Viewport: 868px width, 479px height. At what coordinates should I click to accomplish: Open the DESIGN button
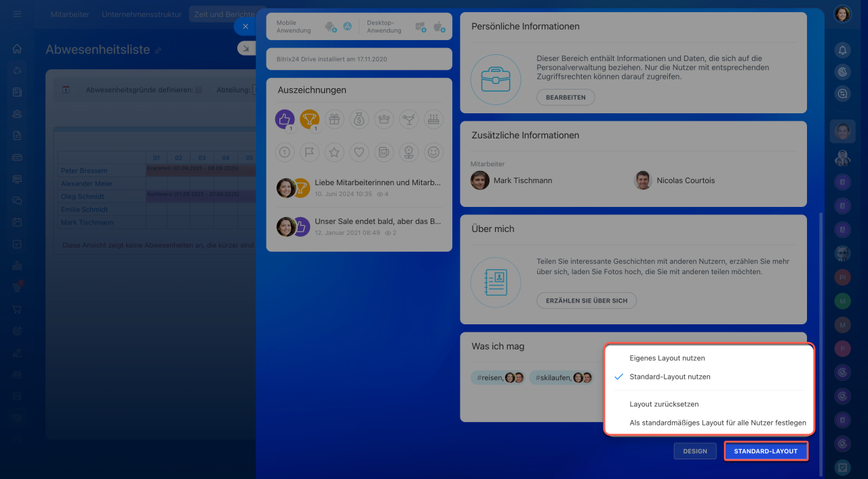pos(694,451)
